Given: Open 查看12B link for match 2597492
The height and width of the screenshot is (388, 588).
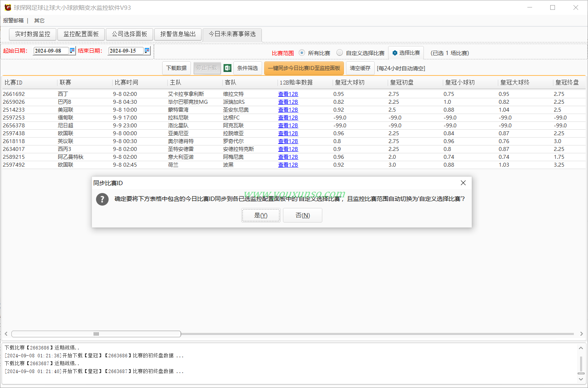Looking at the screenshot, I should (288, 165).
